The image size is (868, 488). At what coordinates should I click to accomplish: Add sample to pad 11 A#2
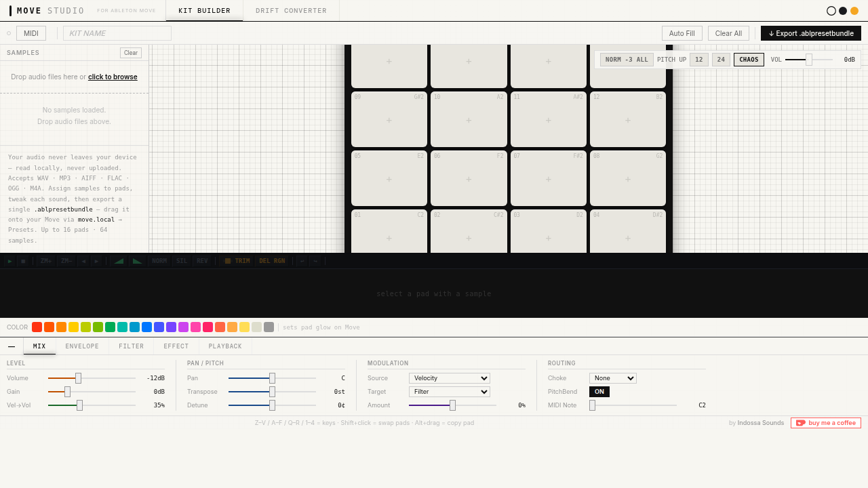[x=549, y=119]
